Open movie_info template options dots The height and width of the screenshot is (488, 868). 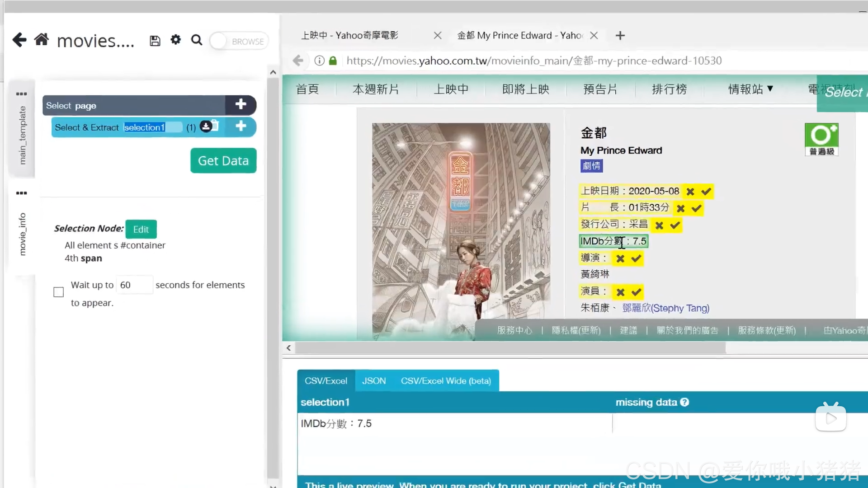point(21,193)
